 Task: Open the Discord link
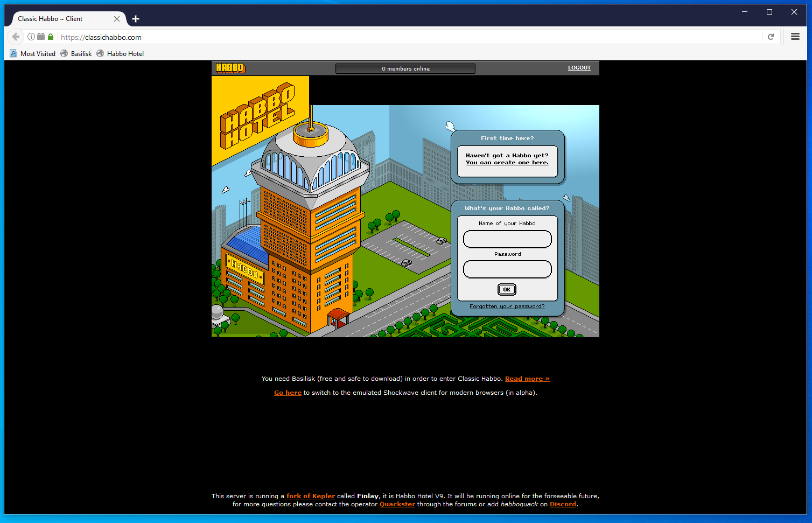(x=563, y=504)
